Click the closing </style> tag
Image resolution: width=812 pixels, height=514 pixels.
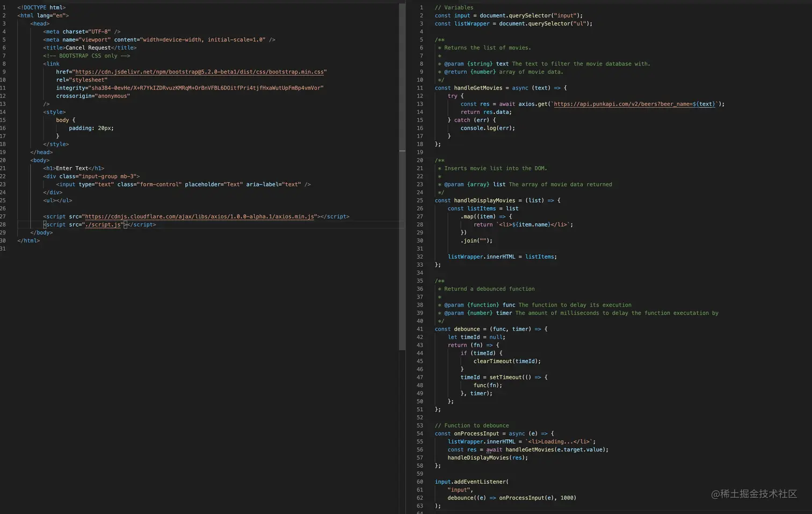[56, 144]
